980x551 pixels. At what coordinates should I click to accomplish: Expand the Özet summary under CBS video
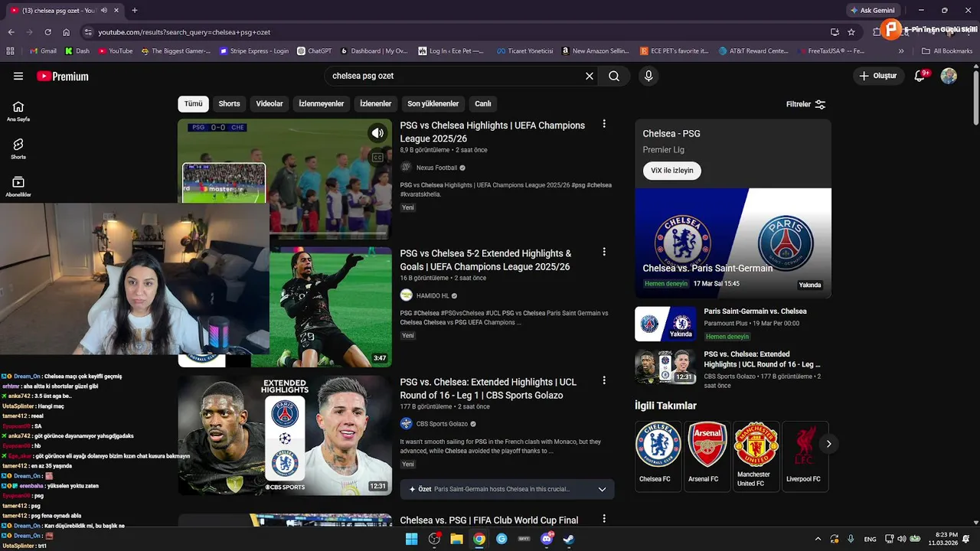(x=507, y=489)
